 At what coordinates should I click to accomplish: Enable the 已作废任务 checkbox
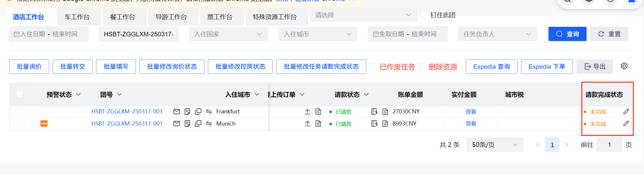(373, 67)
